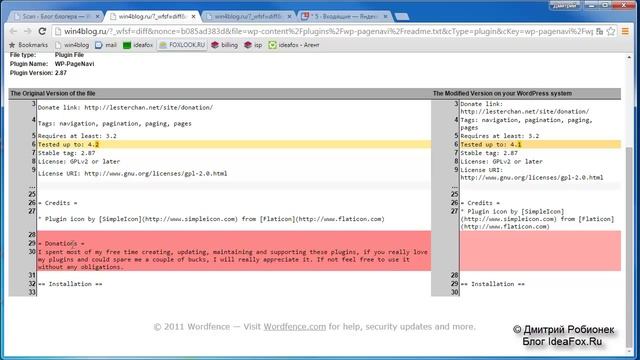Switch to the Scan - Блог блогера tab
The image size is (640, 360).
tap(53, 16)
